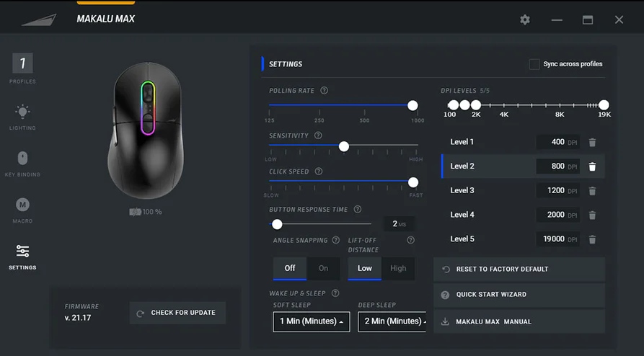Screen dimensions: 644x356
Task: Open the Macro section icon
Action: pyautogui.click(x=22, y=205)
